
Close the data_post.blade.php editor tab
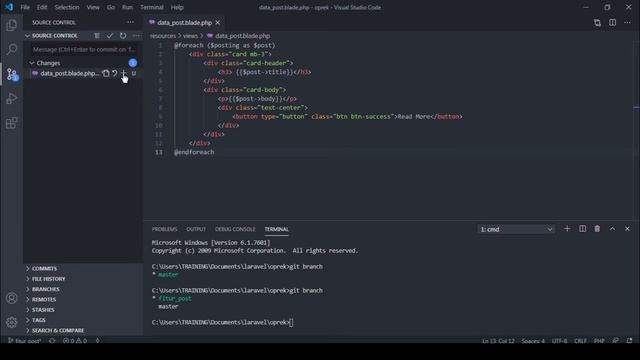(x=218, y=22)
